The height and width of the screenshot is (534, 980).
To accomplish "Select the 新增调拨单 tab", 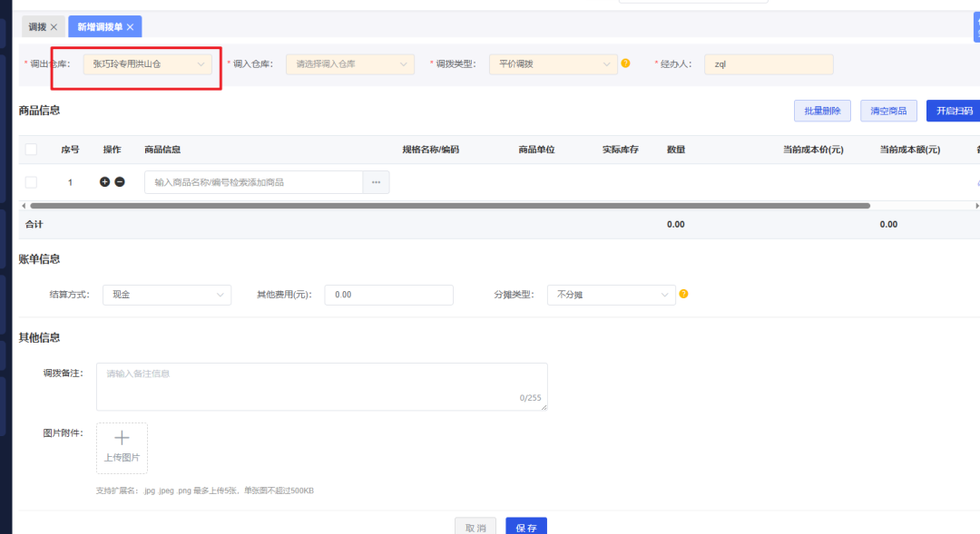I will pyautogui.click(x=100, y=26).
